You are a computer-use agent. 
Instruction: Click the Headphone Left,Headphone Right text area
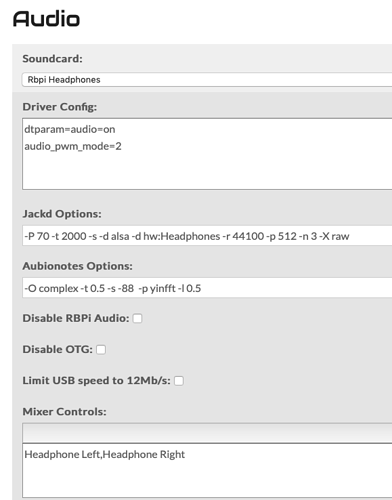207,471
